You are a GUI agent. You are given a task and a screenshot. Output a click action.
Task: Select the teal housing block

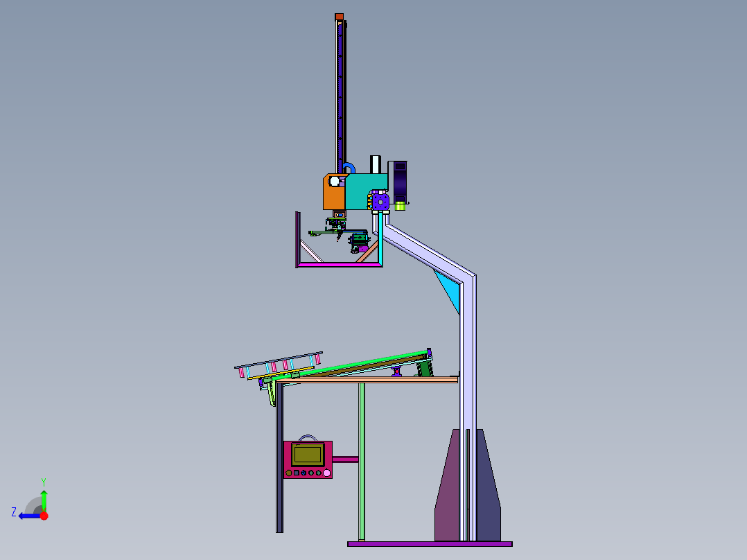(366, 191)
